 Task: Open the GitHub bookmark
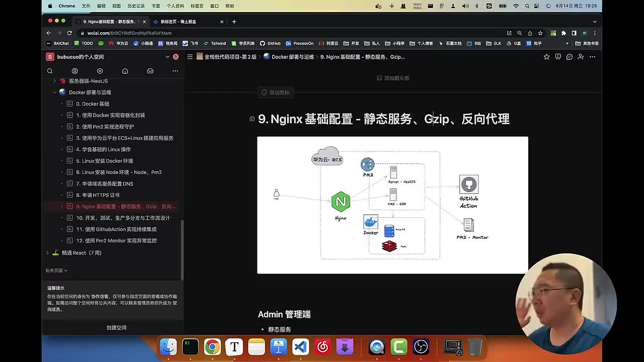point(270,43)
